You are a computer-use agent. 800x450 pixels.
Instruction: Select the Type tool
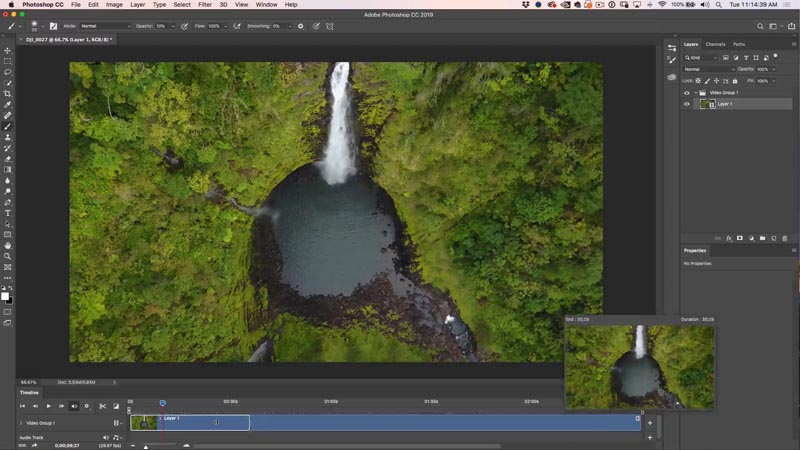click(x=8, y=213)
